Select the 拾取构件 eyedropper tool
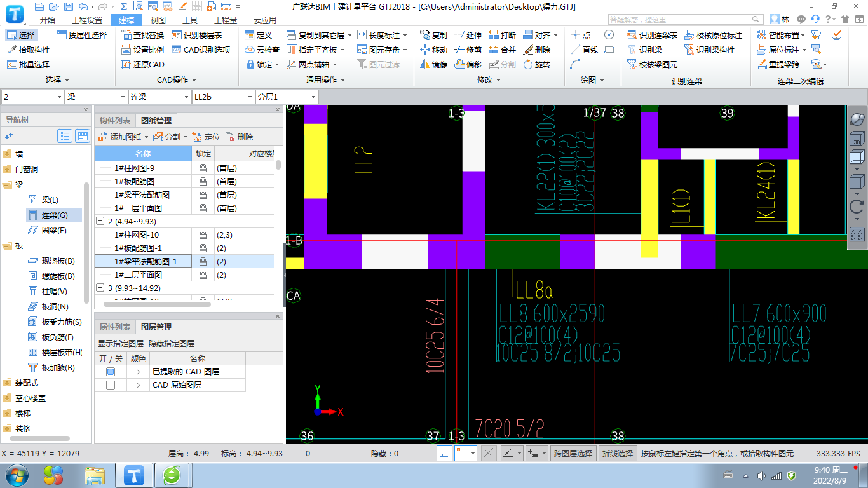This screenshot has width=868, height=488. click(x=29, y=50)
